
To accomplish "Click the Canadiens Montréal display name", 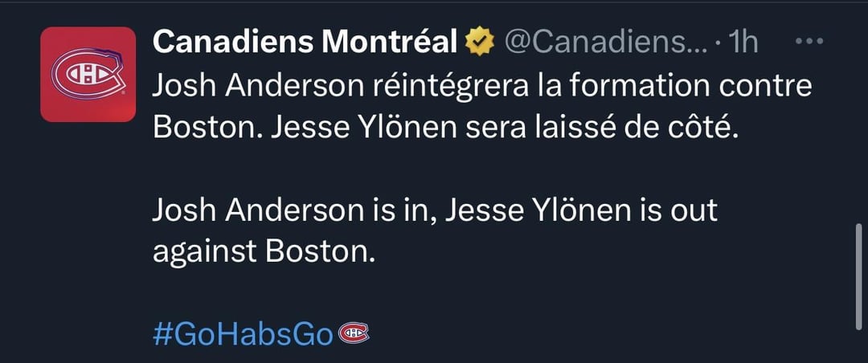I will (x=305, y=42).
